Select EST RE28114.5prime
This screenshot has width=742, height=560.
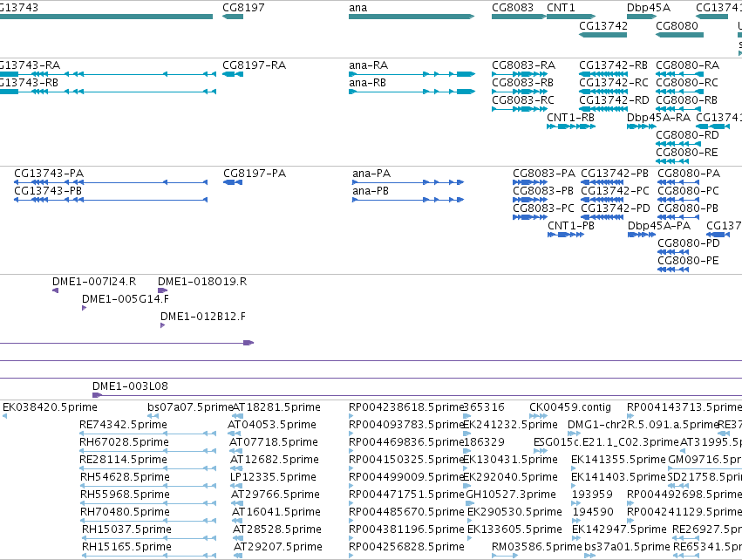148,468
